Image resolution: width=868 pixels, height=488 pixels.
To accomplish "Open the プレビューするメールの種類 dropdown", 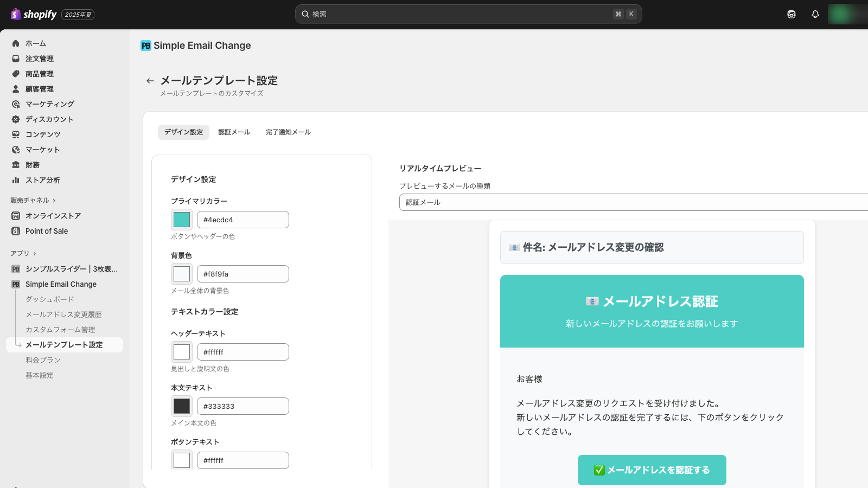I will click(633, 202).
